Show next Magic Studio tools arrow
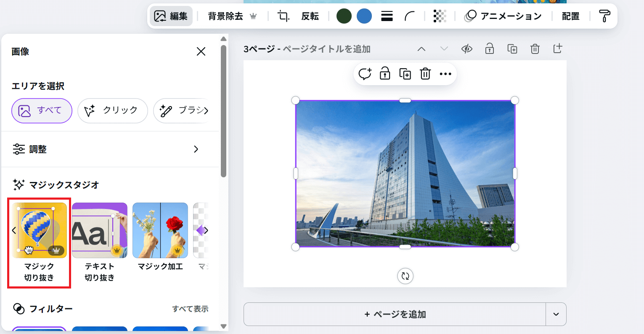This screenshot has width=644, height=334. pos(206,230)
